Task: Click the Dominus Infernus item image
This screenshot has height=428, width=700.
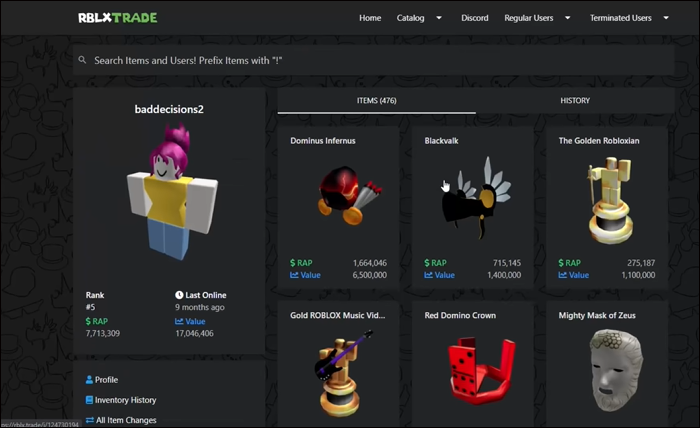Action: (350, 195)
